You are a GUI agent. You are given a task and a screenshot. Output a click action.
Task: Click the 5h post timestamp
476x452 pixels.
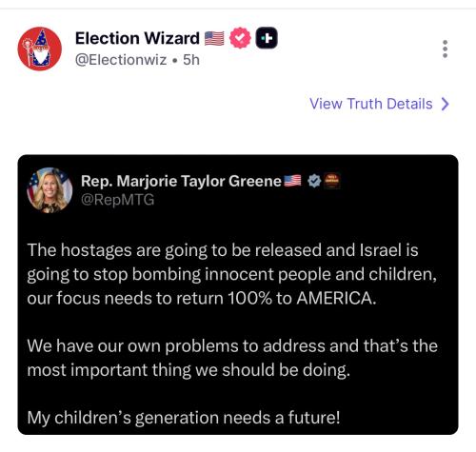pos(191,60)
